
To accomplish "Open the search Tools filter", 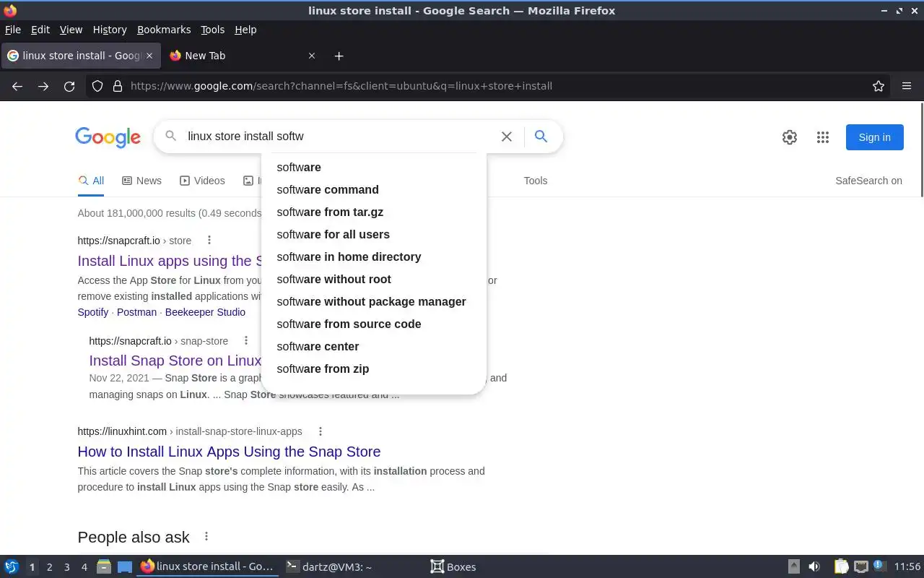I will click(536, 181).
